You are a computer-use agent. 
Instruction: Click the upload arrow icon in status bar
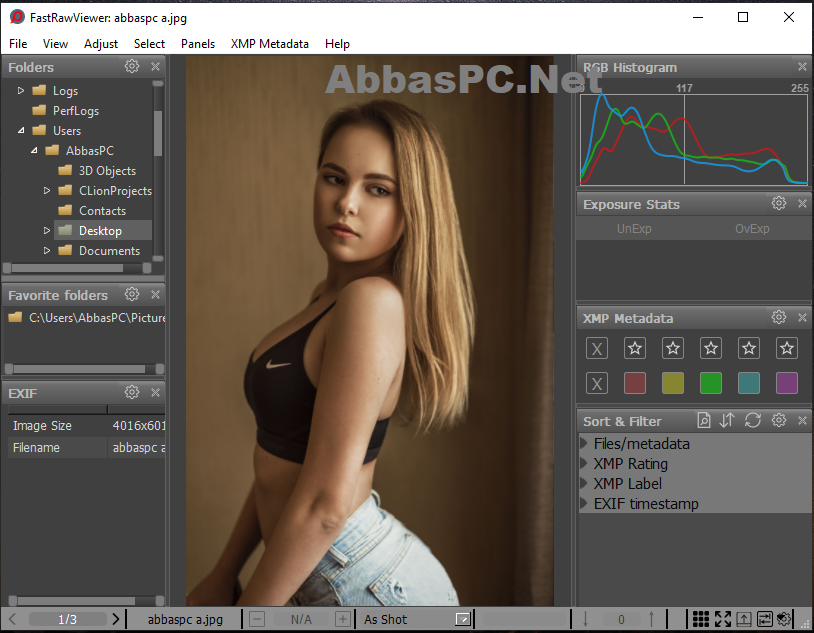[x=743, y=619]
